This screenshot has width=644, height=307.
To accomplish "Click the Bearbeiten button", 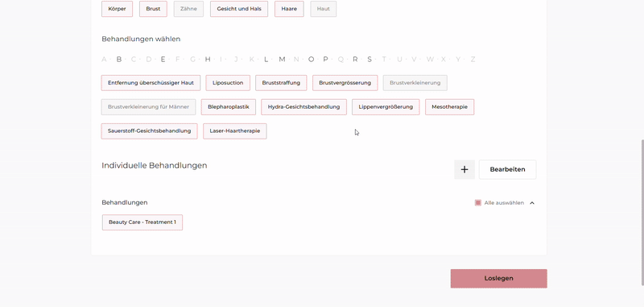I will click(x=507, y=169).
